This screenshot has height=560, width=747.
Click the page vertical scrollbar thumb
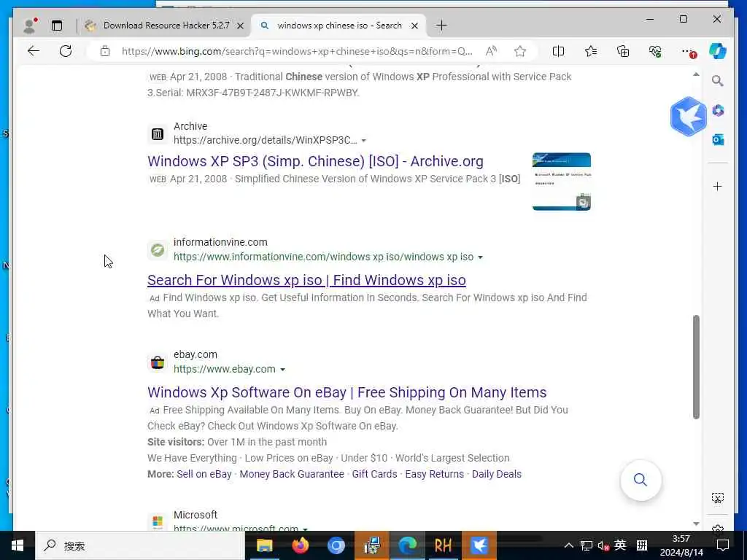[696, 367]
